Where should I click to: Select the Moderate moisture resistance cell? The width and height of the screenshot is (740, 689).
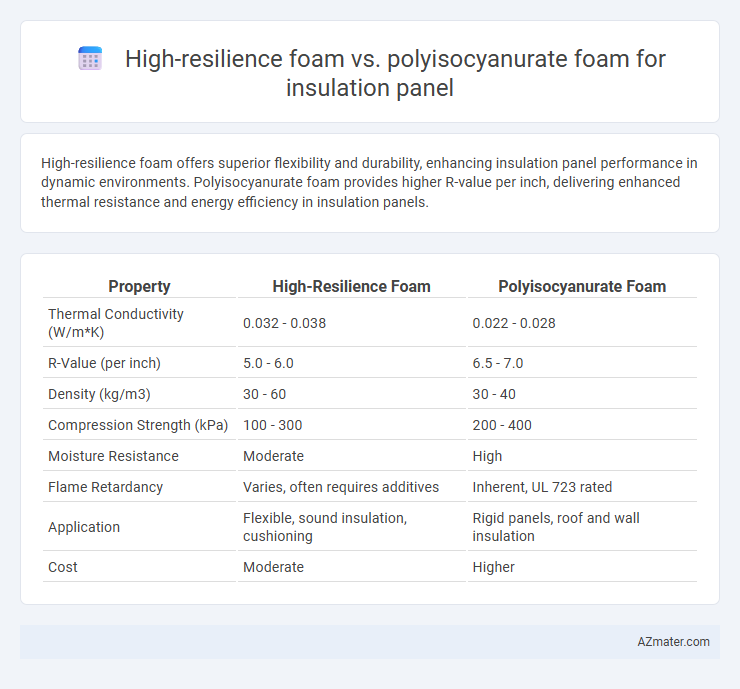pyautogui.click(x=273, y=456)
